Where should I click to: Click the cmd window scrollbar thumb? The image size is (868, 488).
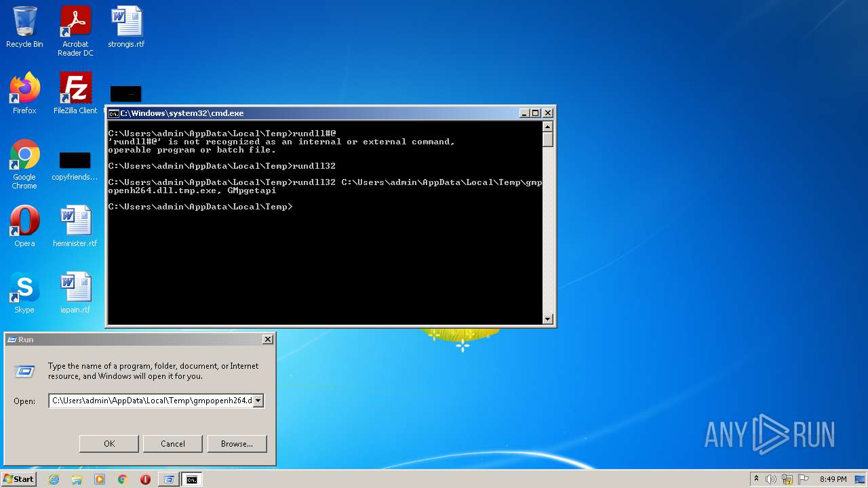click(x=548, y=139)
